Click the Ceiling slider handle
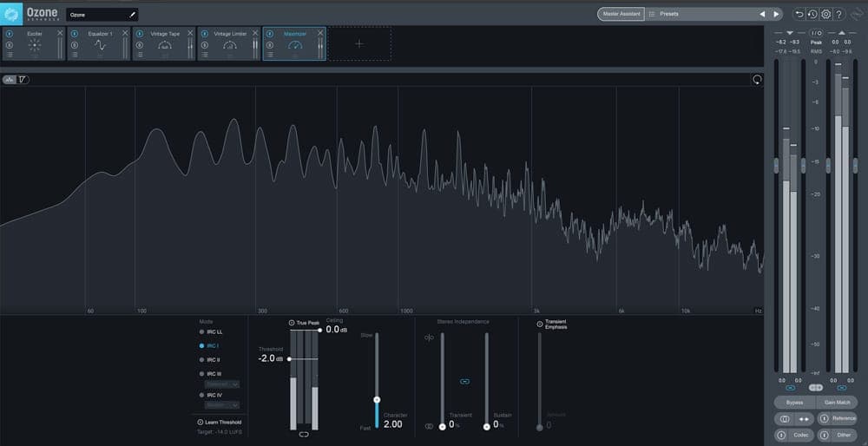Image resolution: width=868 pixels, height=446 pixels. 320,330
